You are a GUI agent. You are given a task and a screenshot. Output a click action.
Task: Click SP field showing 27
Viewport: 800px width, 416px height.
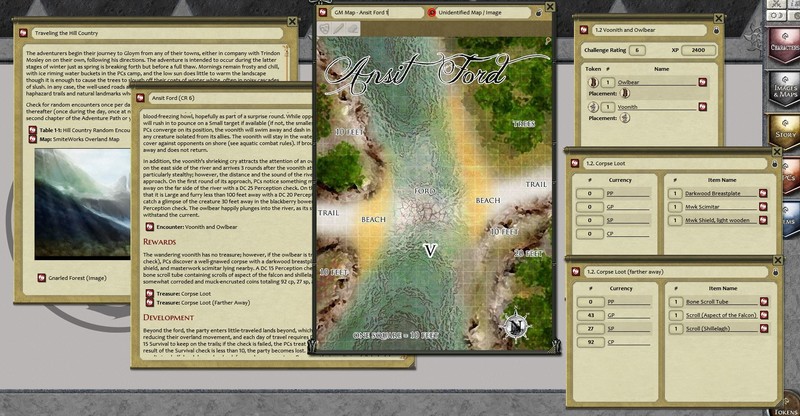[x=591, y=329]
